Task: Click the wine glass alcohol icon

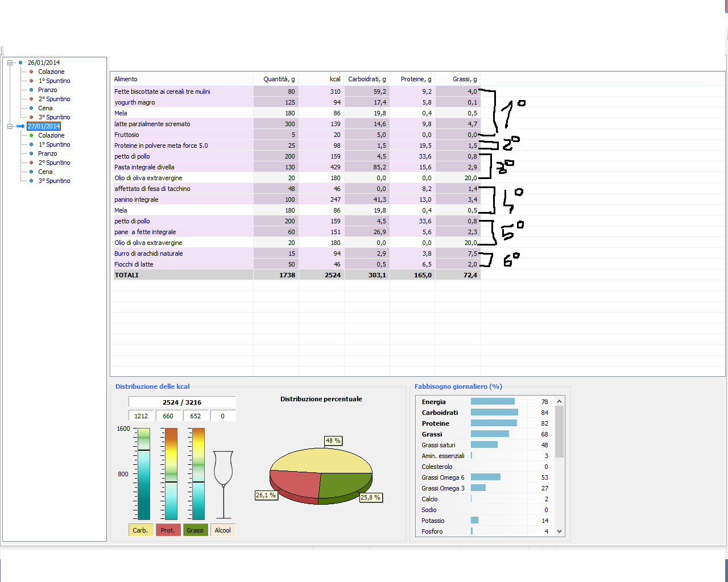Action: [223, 484]
